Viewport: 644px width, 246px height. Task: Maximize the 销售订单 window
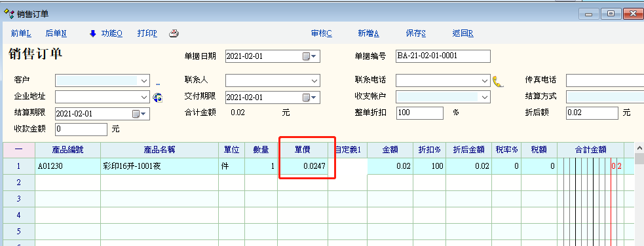pyautogui.click(x=611, y=14)
